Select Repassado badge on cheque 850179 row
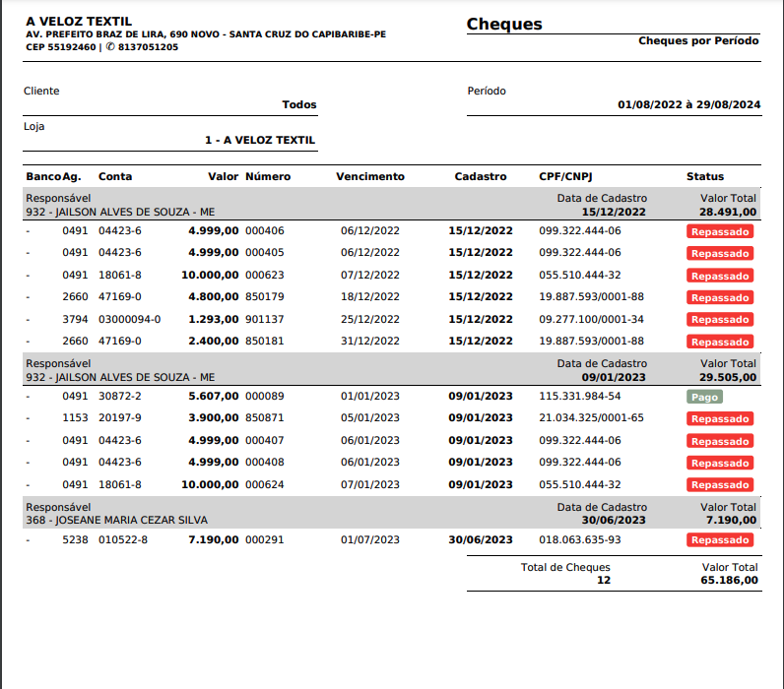This screenshot has height=689, width=784. [x=720, y=297]
